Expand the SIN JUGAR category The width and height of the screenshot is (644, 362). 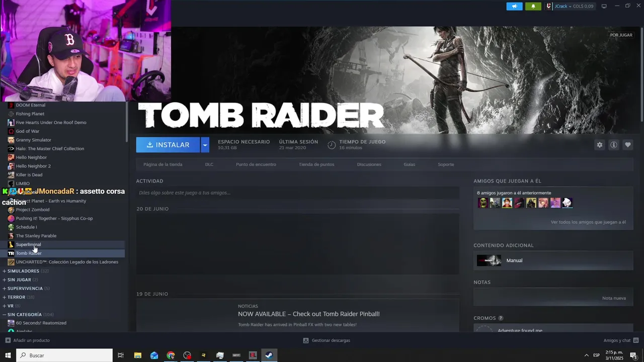5,280
